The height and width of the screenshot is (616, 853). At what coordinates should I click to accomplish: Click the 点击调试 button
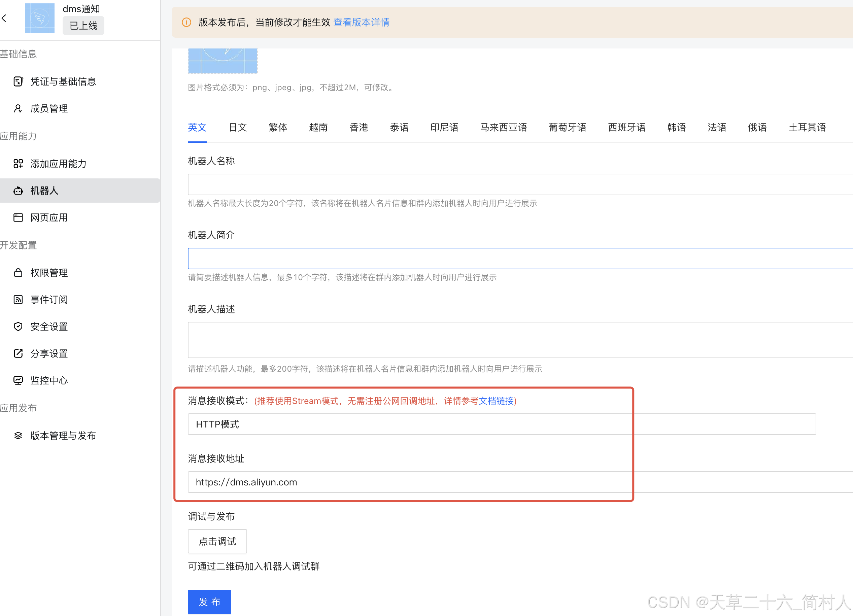click(x=217, y=541)
